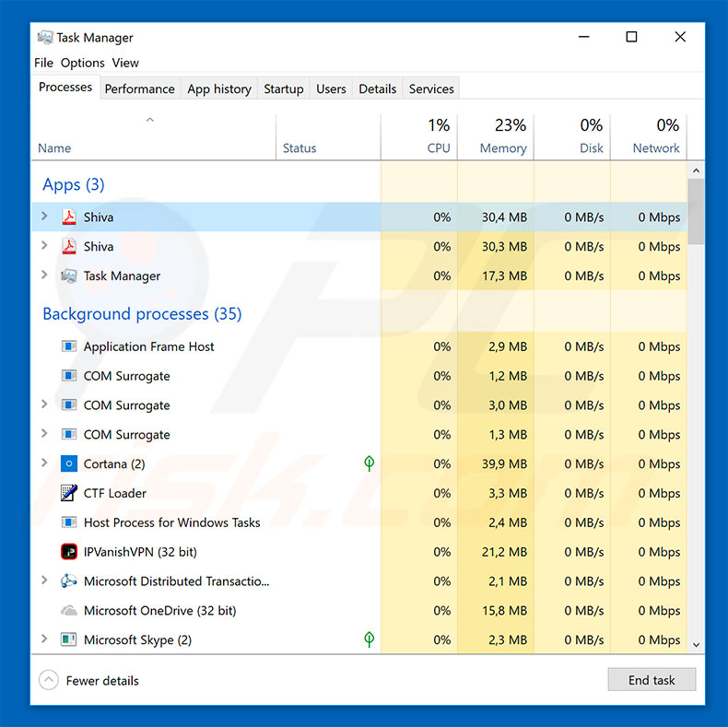The width and height of the screenshot is (728, 727).
Task: Minimize the Task Manager window
Action: pos(583,37)
